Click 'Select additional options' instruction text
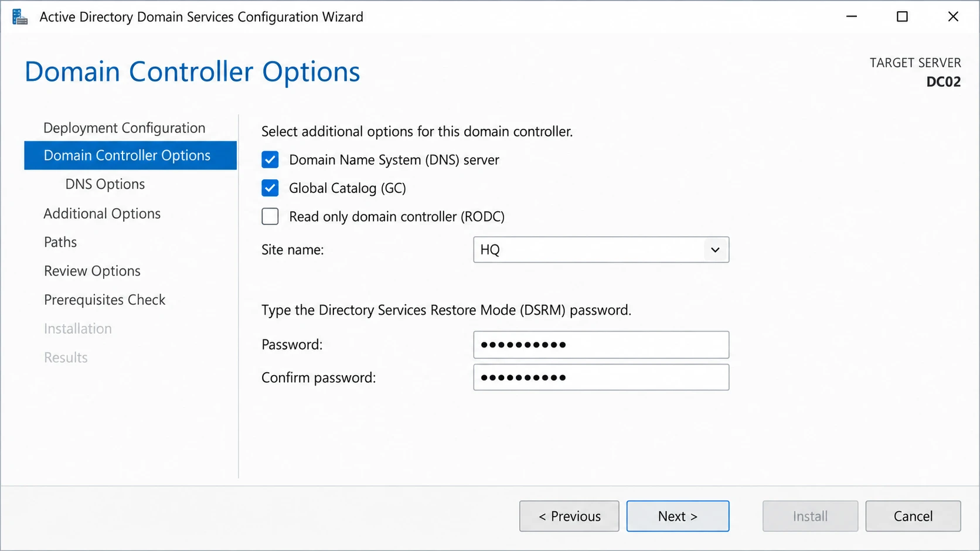Viewport: 980px width, 551px height. pos(417,131)
